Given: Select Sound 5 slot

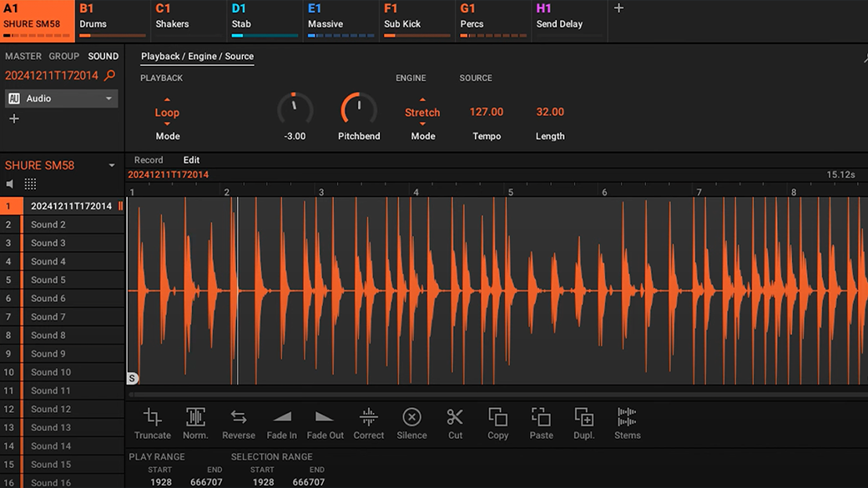Looking at the screenshot, I should click(x=62, y=279).
